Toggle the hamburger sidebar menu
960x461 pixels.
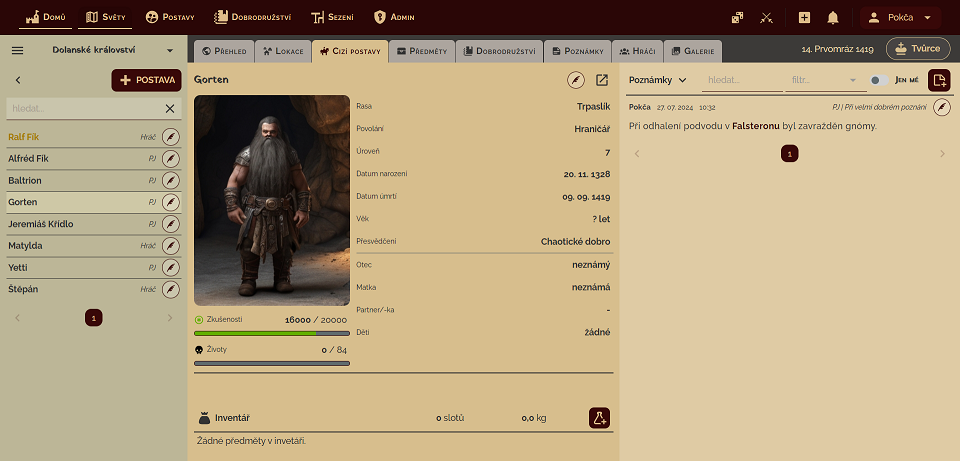click(17, 50)
